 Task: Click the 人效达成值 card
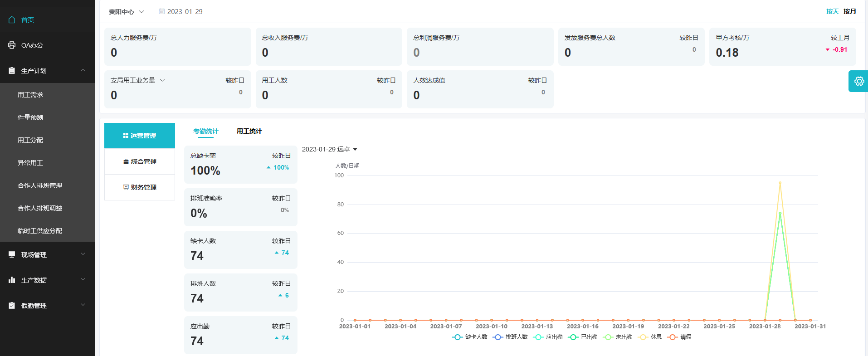(x=480, y=89)
